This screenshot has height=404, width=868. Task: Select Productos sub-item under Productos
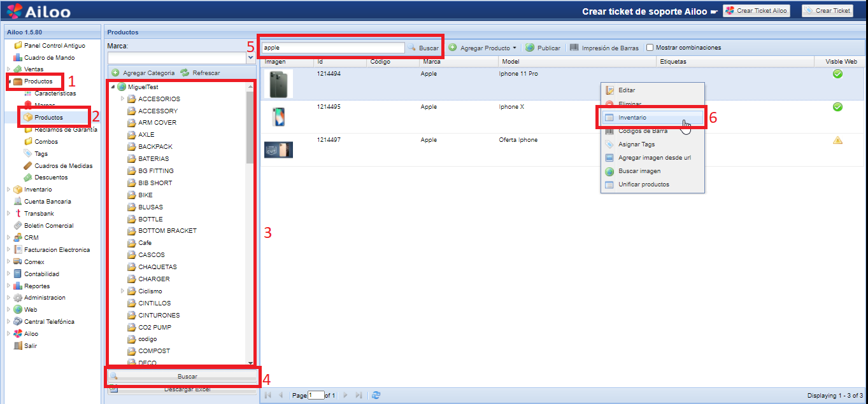[48, 118]
